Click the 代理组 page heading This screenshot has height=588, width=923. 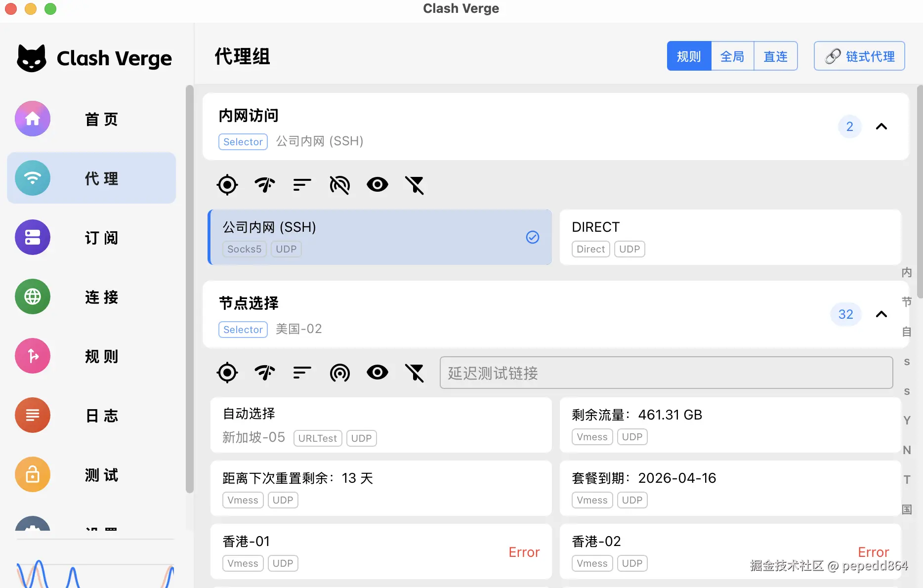point(243,56)
